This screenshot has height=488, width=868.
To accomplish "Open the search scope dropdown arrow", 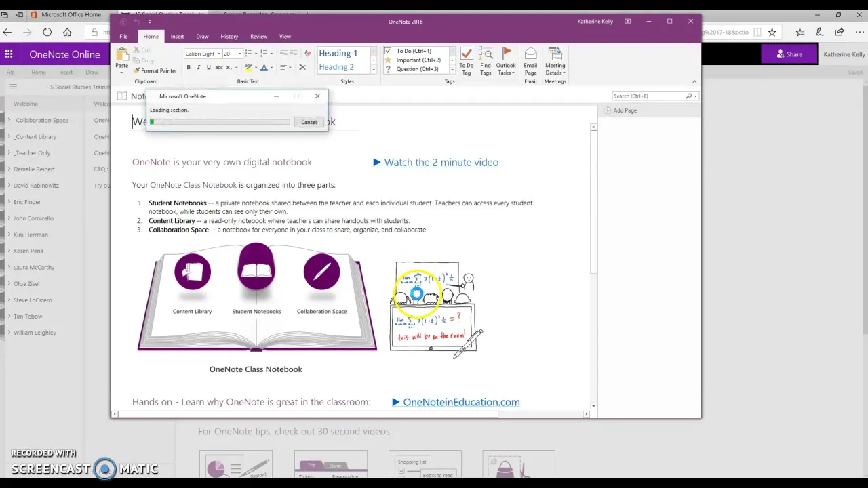I will pos(695,96).
